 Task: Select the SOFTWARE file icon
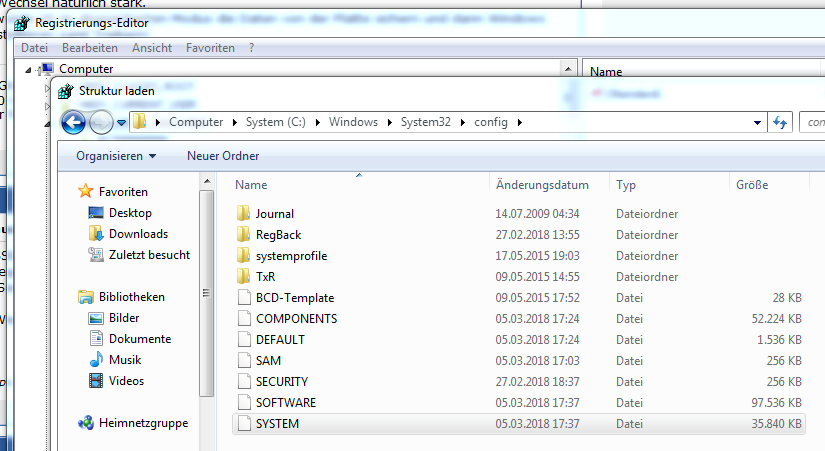(x=244, y=403)
